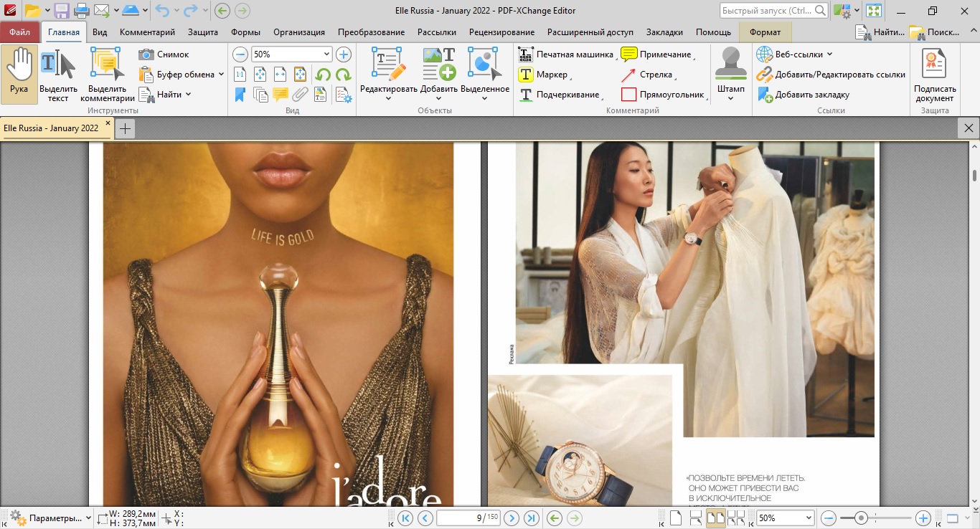Select the Underline (Подчеркивание) tool
Image resolution: width=980 pixels, height=529 pixels.
pos(560,95)
